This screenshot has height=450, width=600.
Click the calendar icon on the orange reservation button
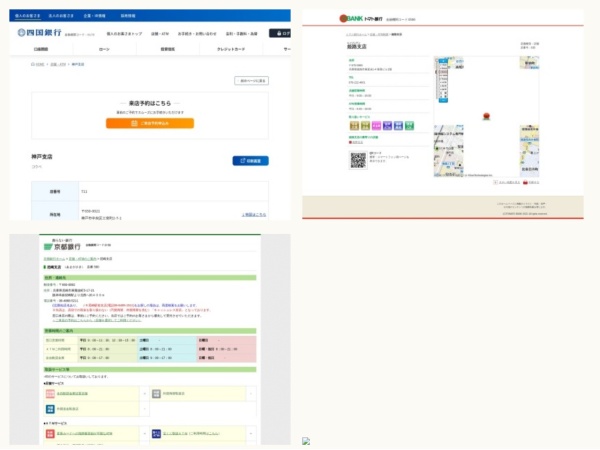tap(134, 123)
